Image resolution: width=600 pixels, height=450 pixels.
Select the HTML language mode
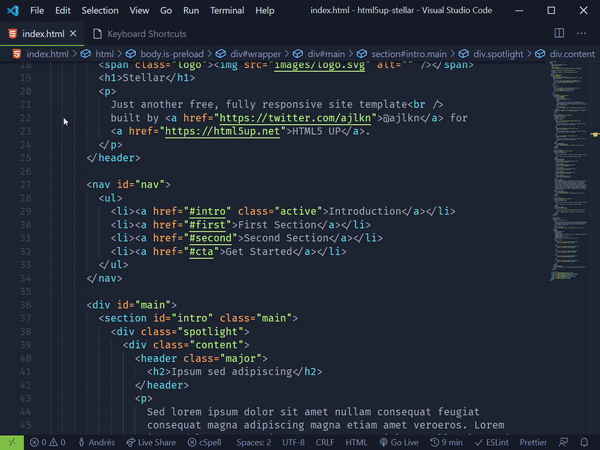point(356,442)
